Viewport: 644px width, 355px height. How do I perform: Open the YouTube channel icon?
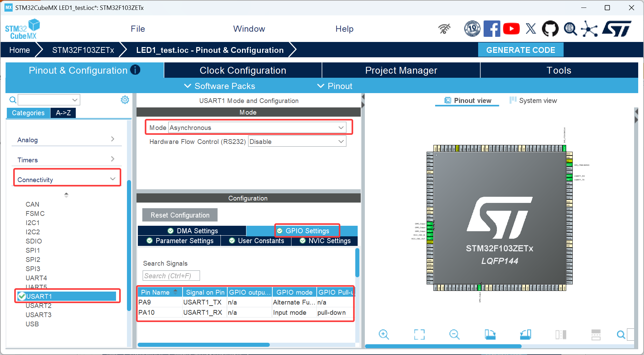click(x=511, y=29)
